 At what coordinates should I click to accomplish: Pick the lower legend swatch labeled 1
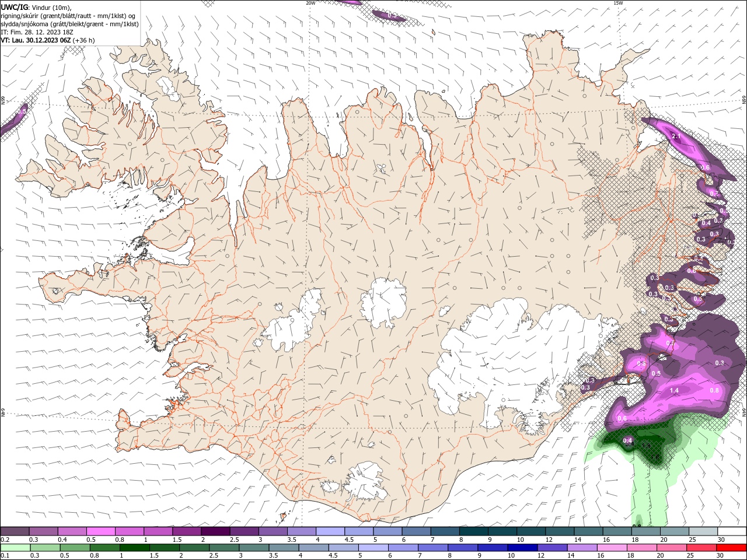coord(134,548)
